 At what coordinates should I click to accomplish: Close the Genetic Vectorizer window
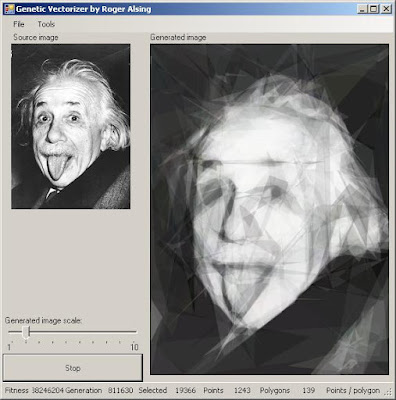point(386,9)
